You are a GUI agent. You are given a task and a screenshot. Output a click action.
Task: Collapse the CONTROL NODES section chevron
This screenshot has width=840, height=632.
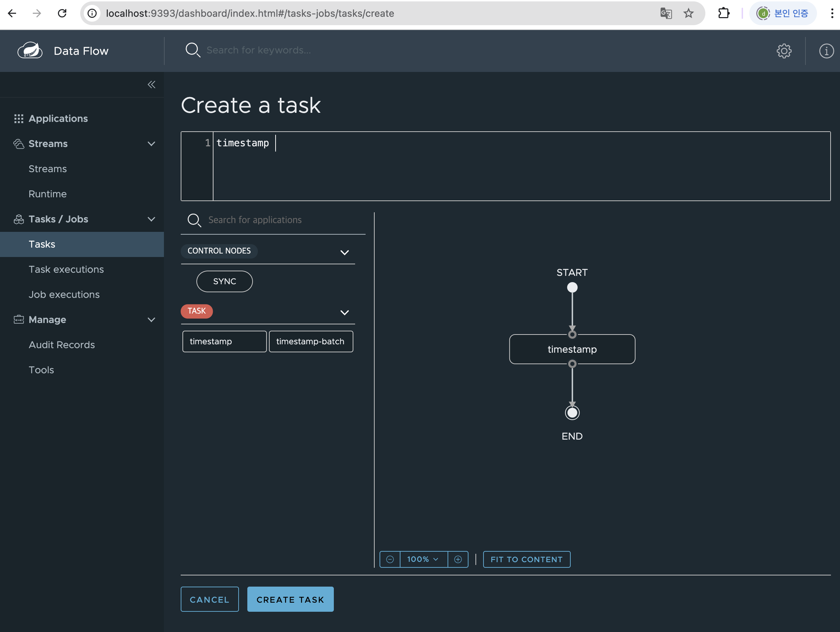coord(344,252)
